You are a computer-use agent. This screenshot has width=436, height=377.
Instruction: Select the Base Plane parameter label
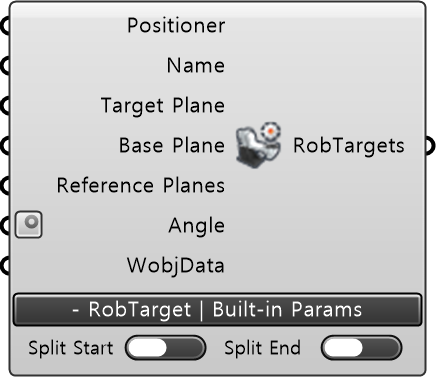point(172,146)
